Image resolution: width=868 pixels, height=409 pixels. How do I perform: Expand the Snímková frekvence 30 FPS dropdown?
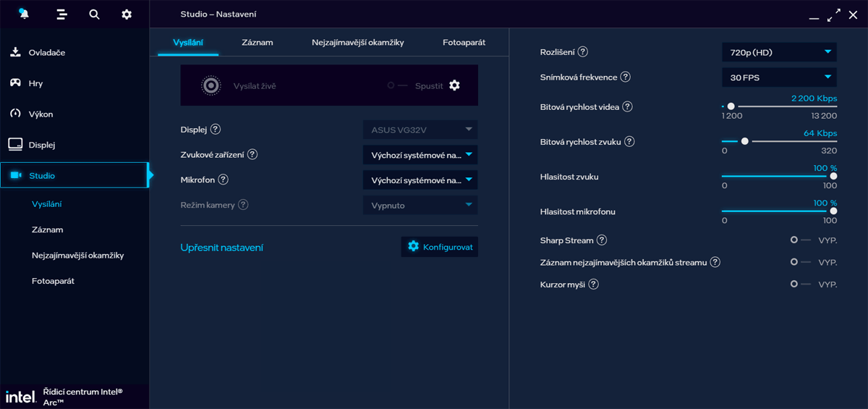(x=779, y=77)
